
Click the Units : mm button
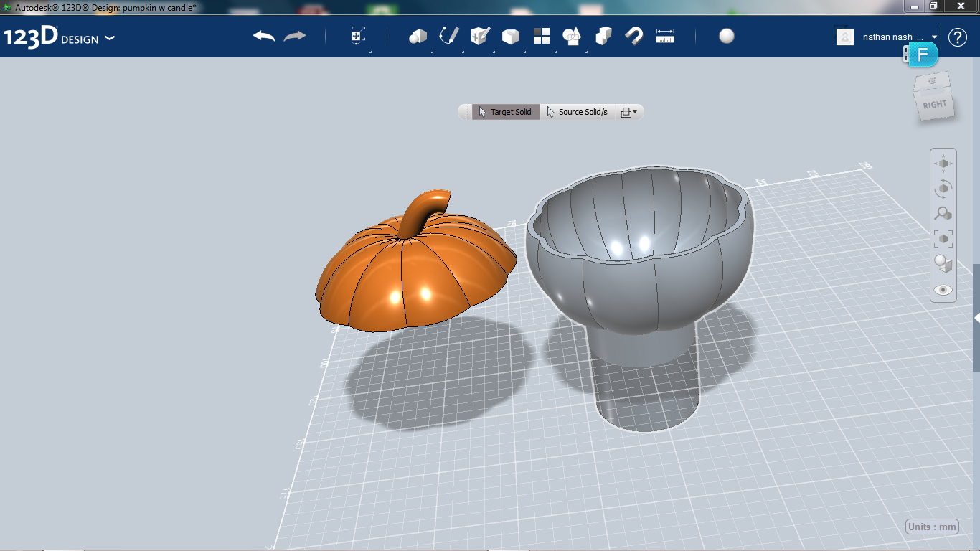pyautogui.click(x=932, y=527)
